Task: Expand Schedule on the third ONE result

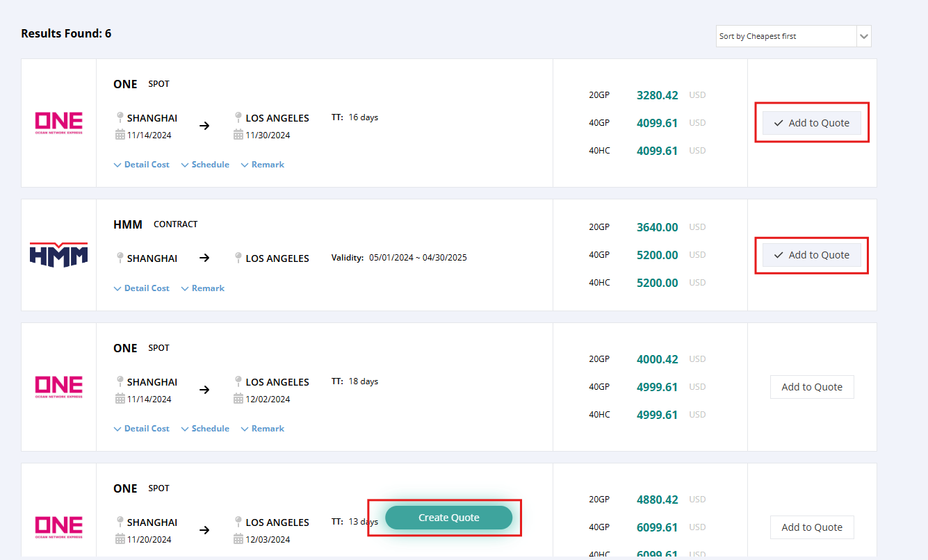Action: coord(205,428)
